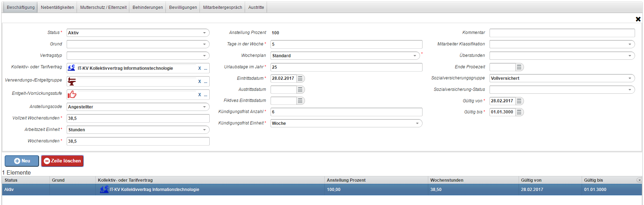
Task: Open the Gültig von calendar picker
Action: [x=519, y=101]
